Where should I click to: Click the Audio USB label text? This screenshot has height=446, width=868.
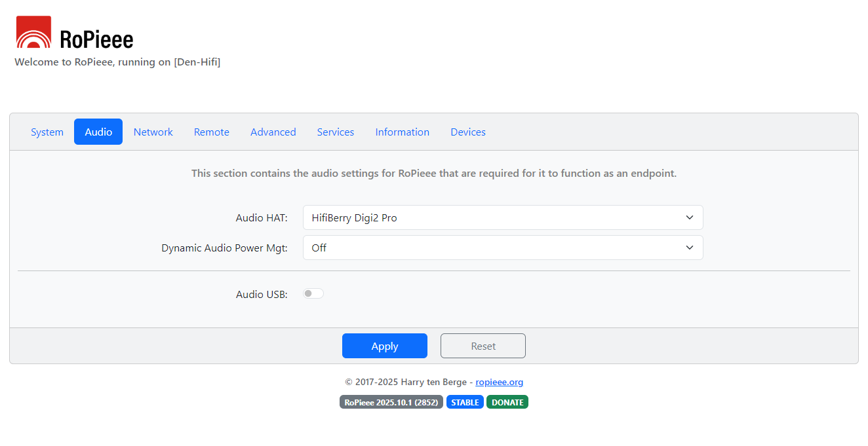tap(262, 295)
